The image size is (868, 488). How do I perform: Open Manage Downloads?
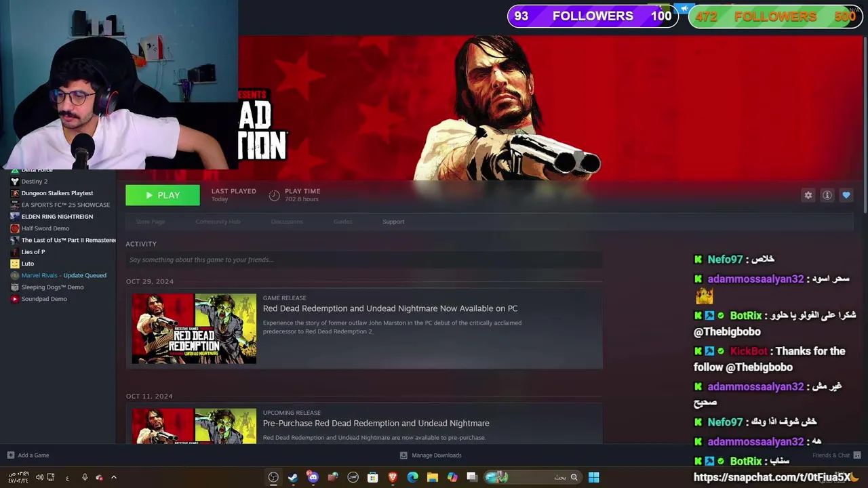[x=431, y=455]
